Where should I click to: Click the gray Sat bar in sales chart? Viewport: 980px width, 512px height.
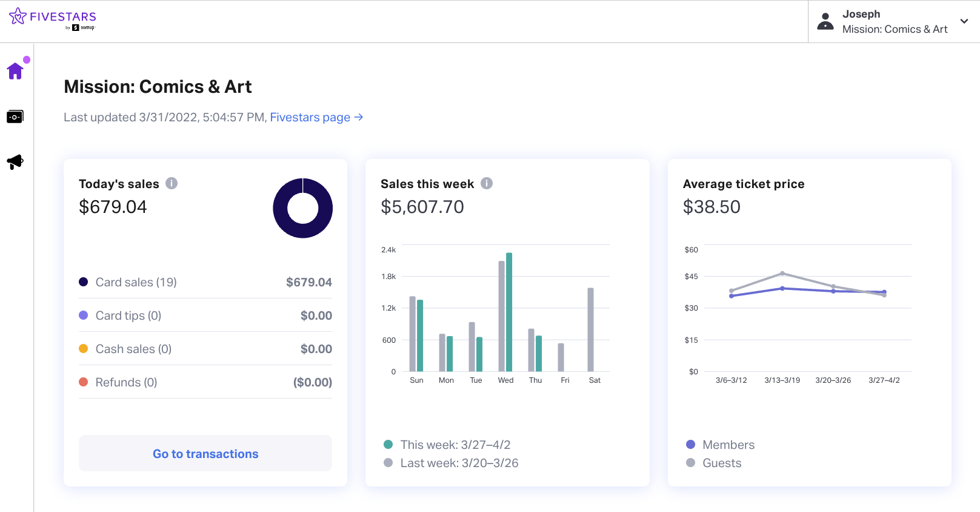click(x=590, y=329)
